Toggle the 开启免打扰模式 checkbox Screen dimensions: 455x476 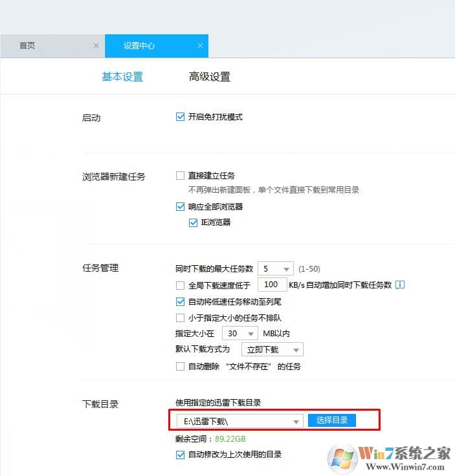[180, 117]
